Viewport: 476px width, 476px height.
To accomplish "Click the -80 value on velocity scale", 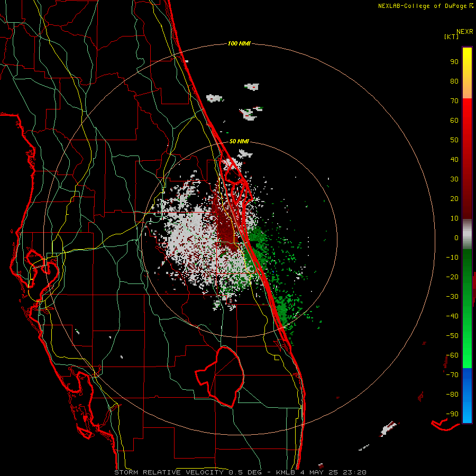I will click(x=452, y=395).
